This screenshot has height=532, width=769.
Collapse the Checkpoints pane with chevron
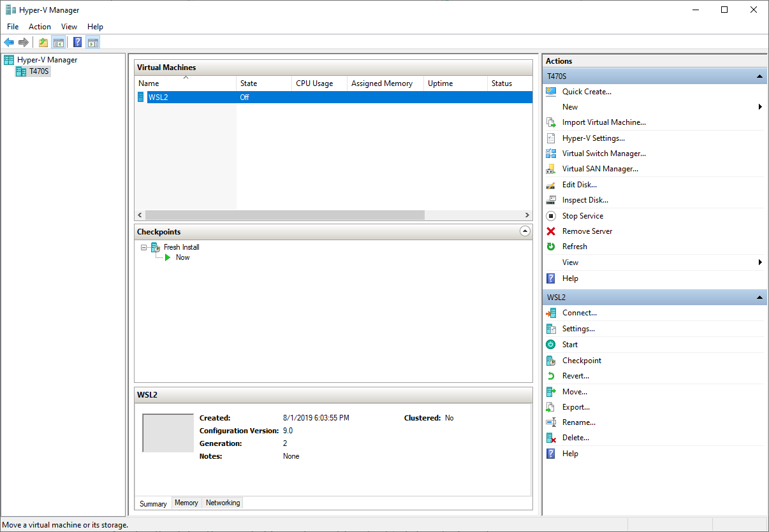pos(525,231)
